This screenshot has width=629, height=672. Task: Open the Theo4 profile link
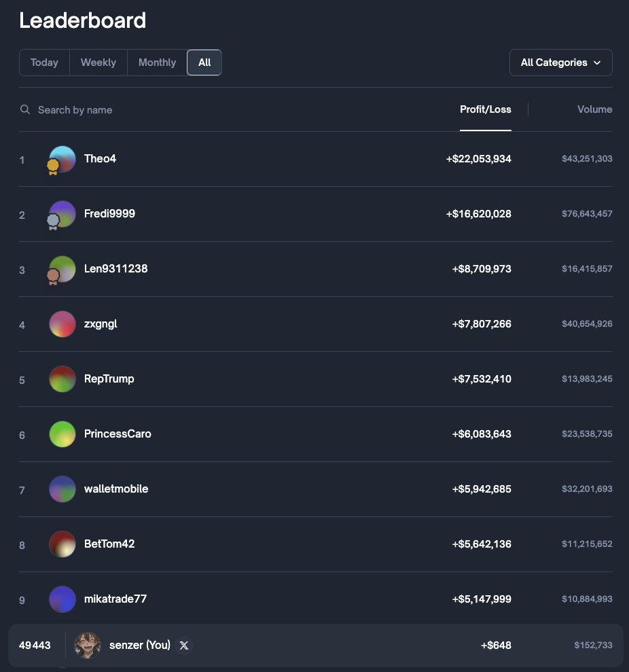click(100, 158)
